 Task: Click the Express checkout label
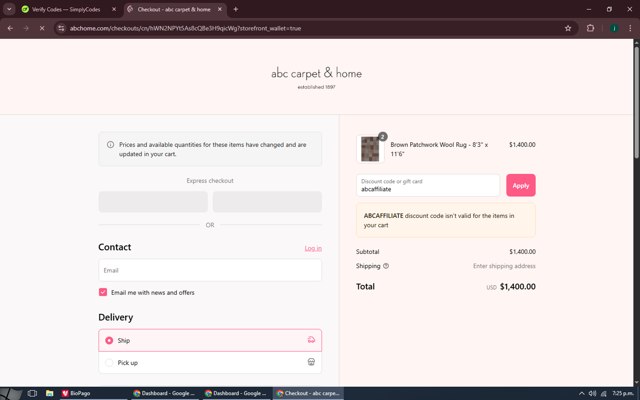[210, 180]
